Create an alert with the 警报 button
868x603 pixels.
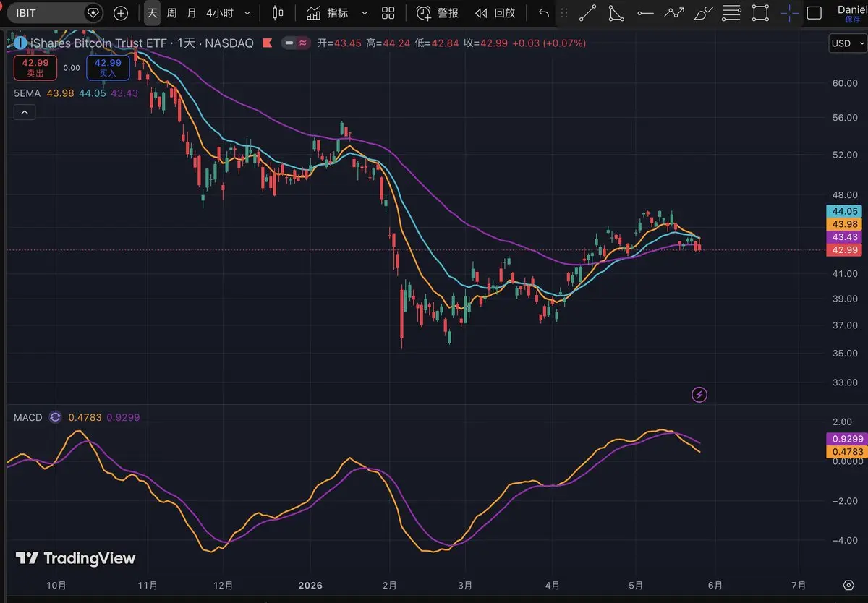point(438,13)
